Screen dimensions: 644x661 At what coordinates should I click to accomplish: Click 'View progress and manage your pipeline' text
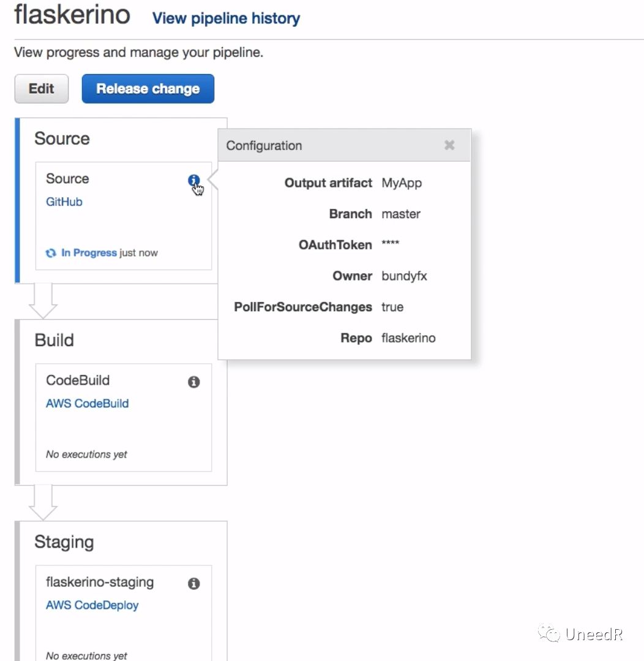(138, 52)
